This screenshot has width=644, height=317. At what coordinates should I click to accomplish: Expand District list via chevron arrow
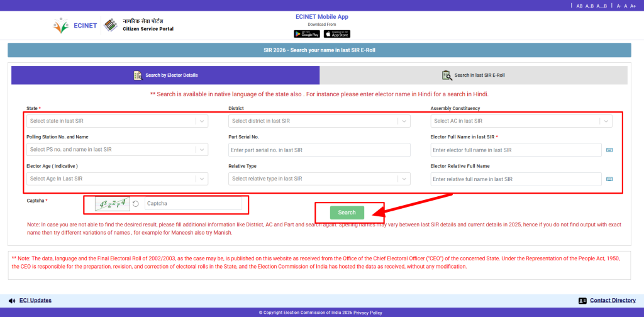(x=404, y=121)
